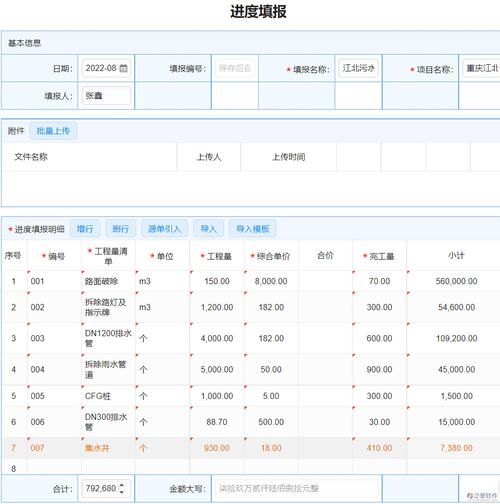Click the 导入模板 import template button

[x=253, y=229]
